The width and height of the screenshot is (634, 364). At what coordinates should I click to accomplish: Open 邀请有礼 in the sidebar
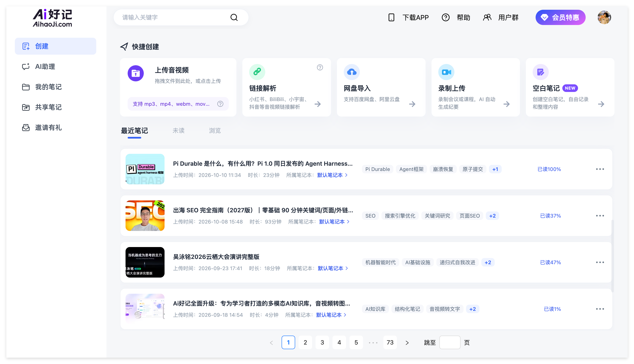(x=56, y=128)
